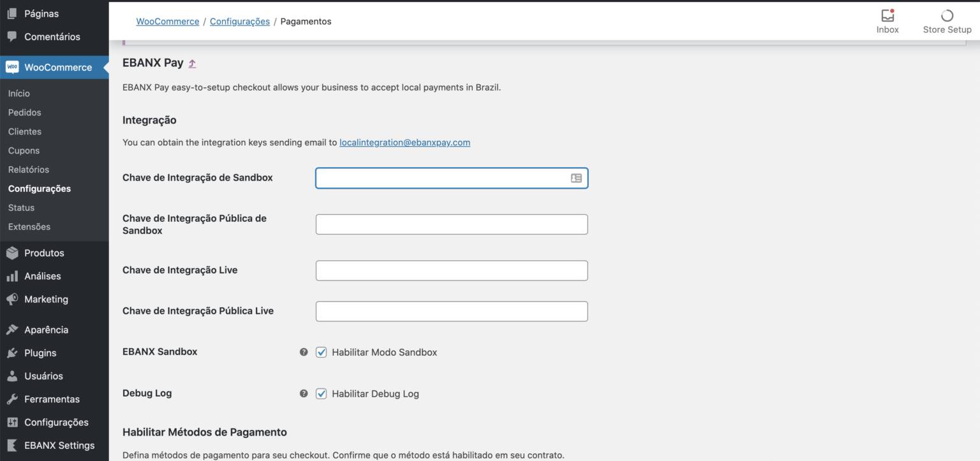Image resolution: width=980 pixels, height=461 pixels.
Task: Click the EBANX Pay title text
Action: 153,63
